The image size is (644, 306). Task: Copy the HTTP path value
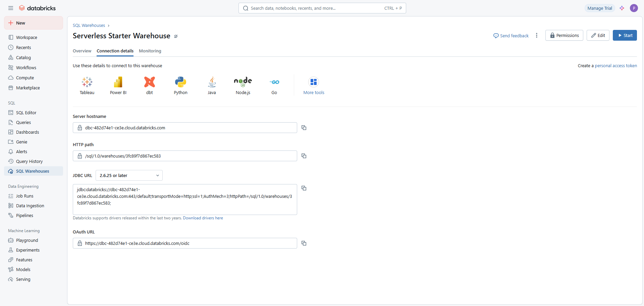click(304, 156)
